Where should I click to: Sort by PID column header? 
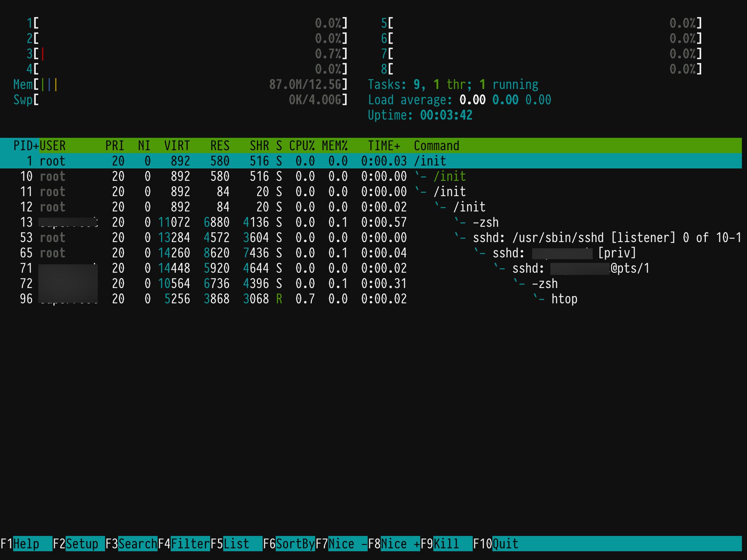tap(26, 145)
